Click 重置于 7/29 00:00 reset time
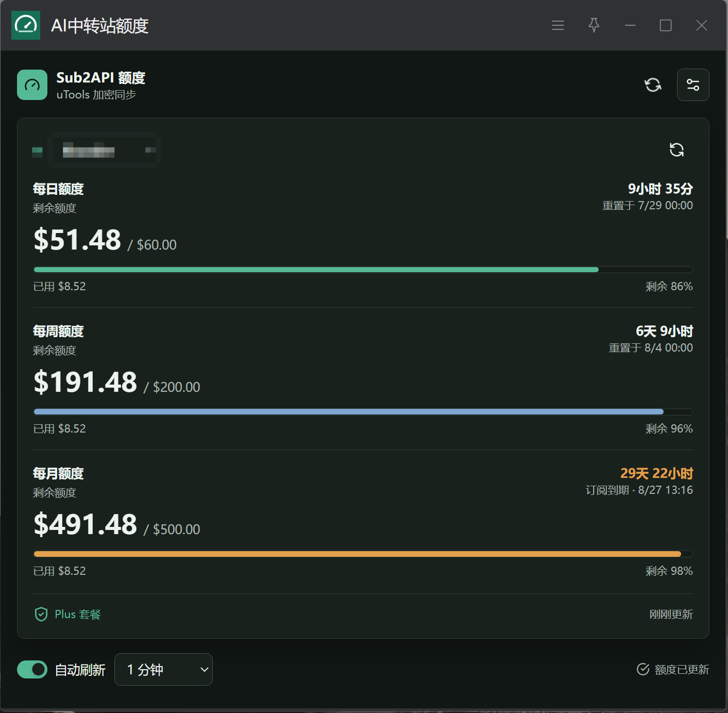The width and height of the screenshot is (728, 713). click(648, 206)
